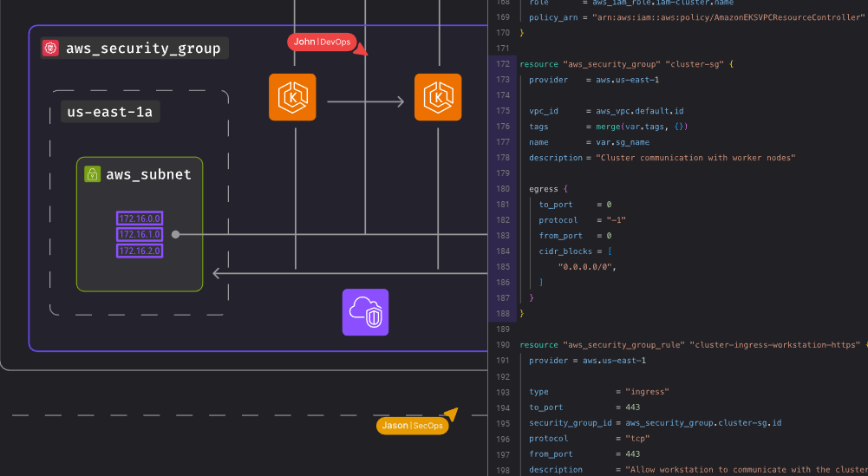This screenshot has height=476, width=868.
Task: Click Jason's yellow cursor arrow
Action: pyautogui.click(x=450, y=414)
